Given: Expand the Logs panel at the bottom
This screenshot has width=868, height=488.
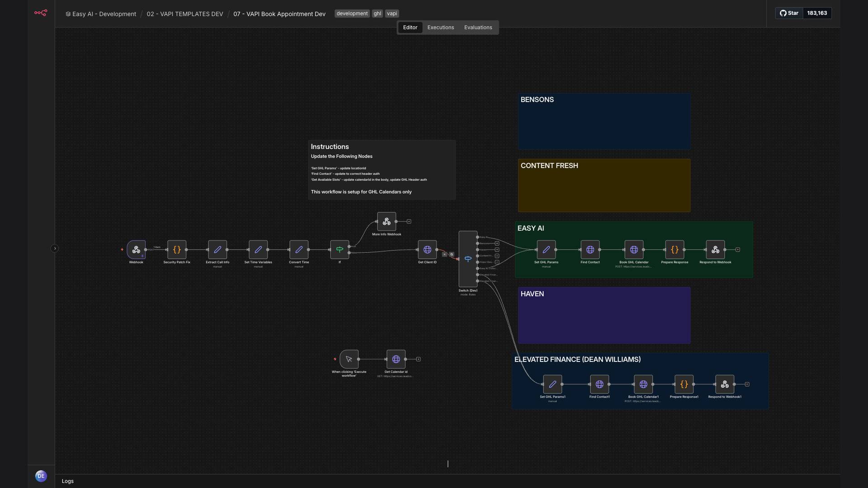Looking at the screenshot, I should coord(68,481).
